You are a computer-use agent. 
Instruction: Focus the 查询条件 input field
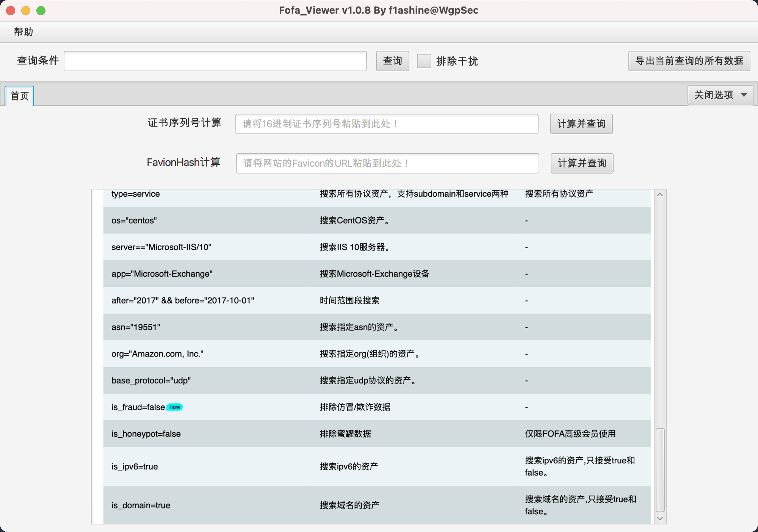click(215, 61)
